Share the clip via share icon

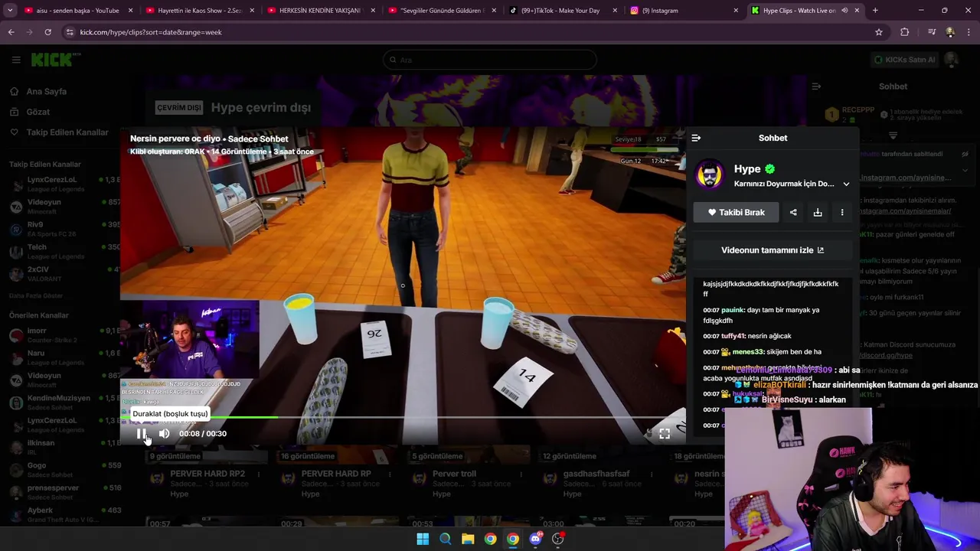[793, 212]
